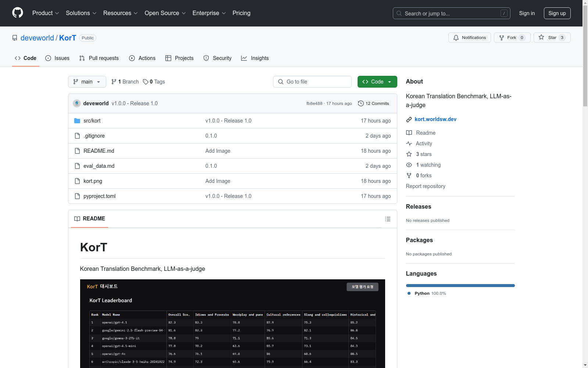
Task: Open the Projects tab
Action: tap(179, 58)
